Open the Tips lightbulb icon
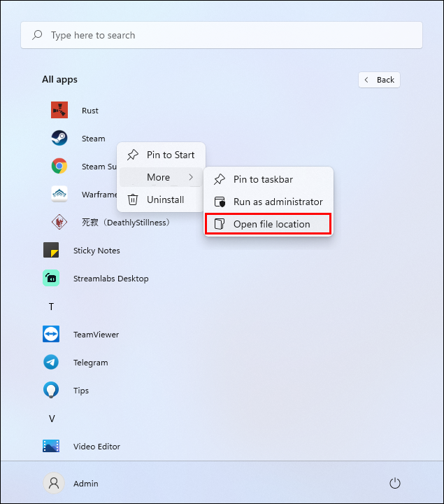The width and height of the screenshot is (444, 504). [51, 390]
